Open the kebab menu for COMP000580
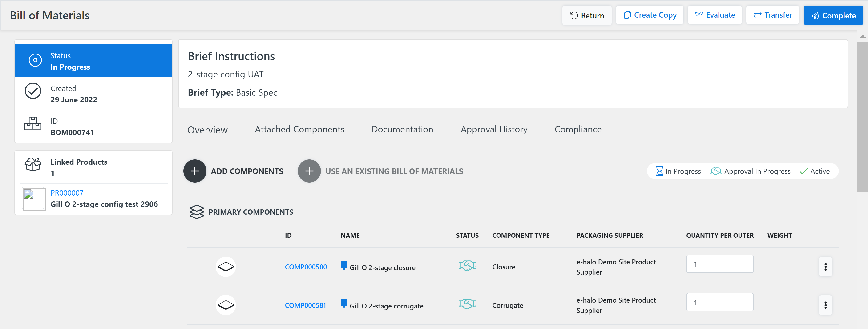The width and height of the screenshot is (868, 329). [826, 267]
